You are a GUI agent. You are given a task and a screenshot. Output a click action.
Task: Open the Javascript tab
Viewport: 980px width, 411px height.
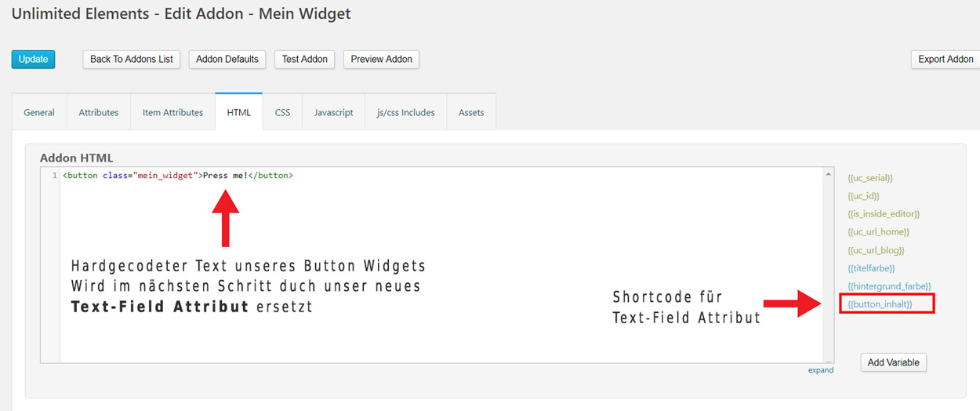334,112
